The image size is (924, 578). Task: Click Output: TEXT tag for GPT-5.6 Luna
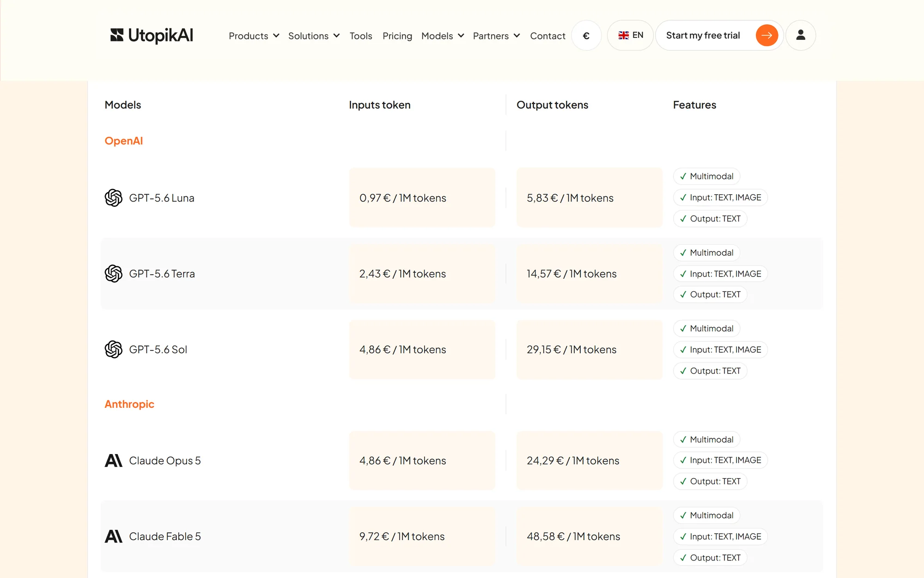pyautogui.click(x=710, y=219)
